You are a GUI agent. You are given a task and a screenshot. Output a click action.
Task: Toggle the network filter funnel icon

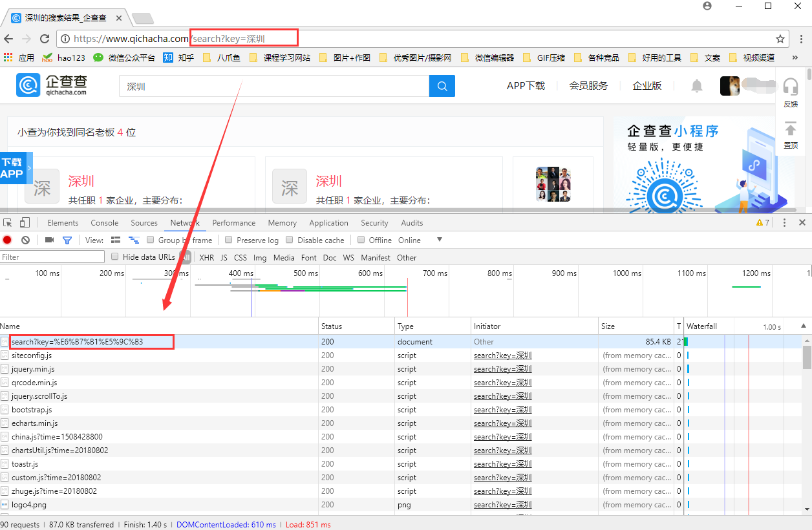coord(67,240)
